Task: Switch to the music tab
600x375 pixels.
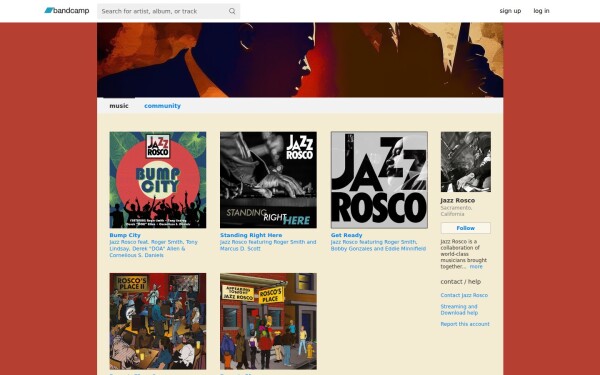Action: (119, 106)
